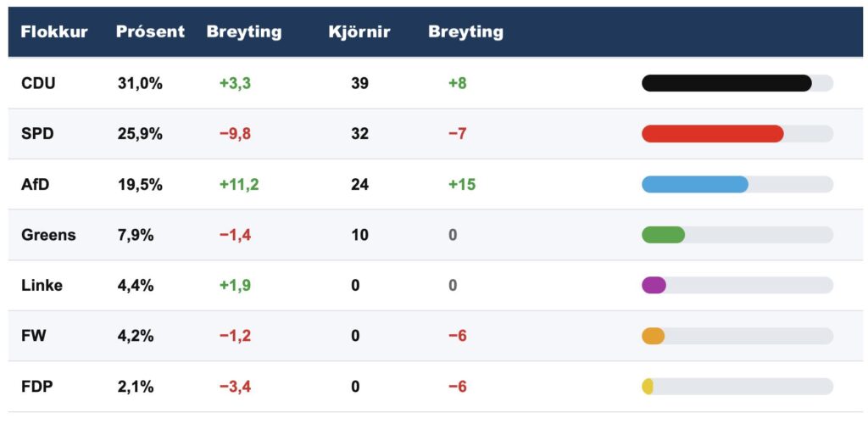The height and width of the screenshot is (424, 868).
Task: Click the yellow FDP progress bar
Action: click(648, 387)
